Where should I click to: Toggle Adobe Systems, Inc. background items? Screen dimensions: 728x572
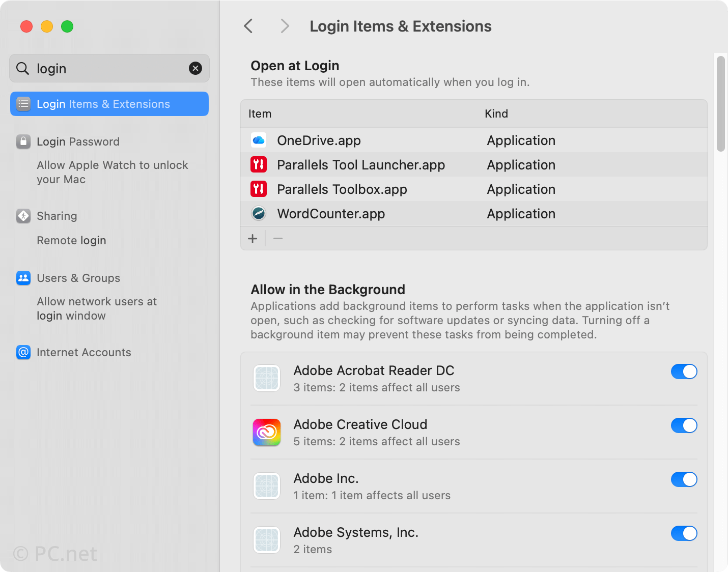click(x=684, y=533)
